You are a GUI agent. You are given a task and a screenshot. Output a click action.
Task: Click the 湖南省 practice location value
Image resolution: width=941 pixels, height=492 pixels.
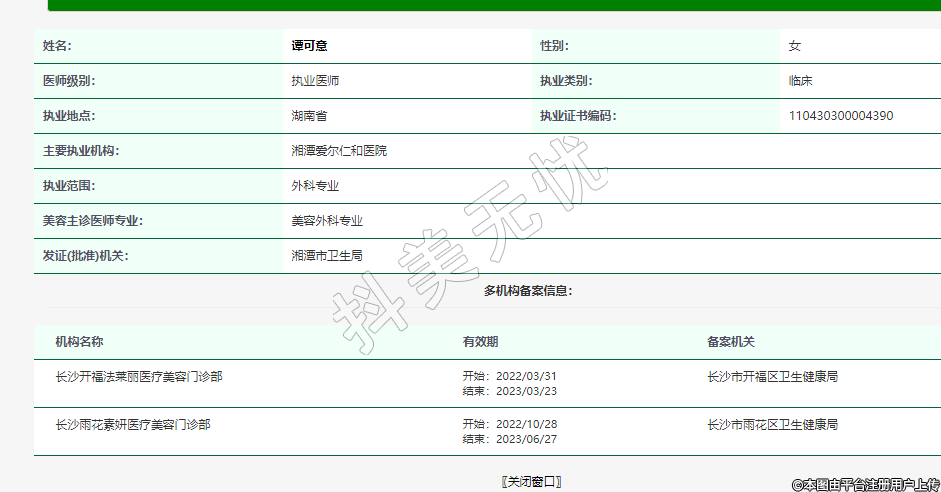(x=308, y=116)
